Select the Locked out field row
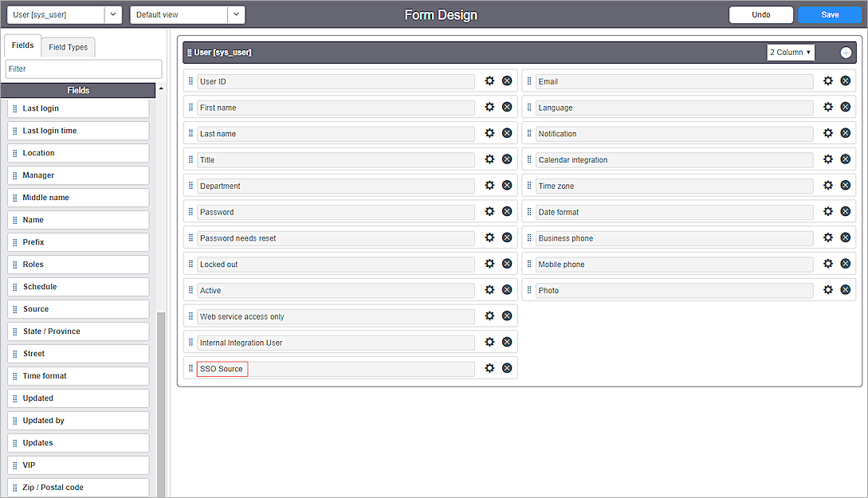 [335, 263]
